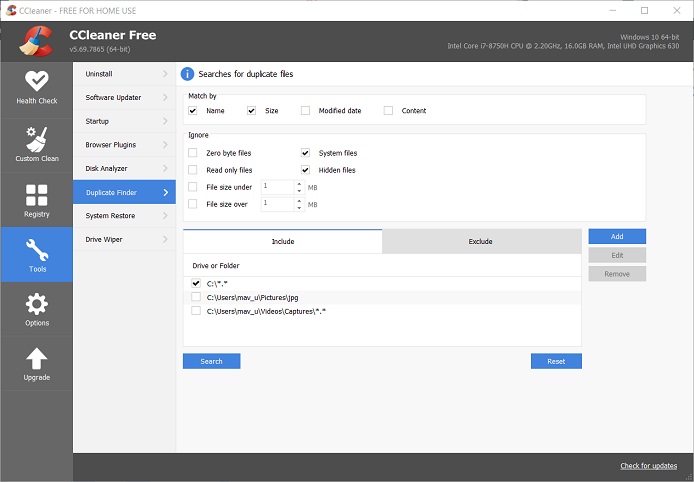
Task: Uncheck Ignore System files
Action: pyautogui.click(x=305, y=153)
